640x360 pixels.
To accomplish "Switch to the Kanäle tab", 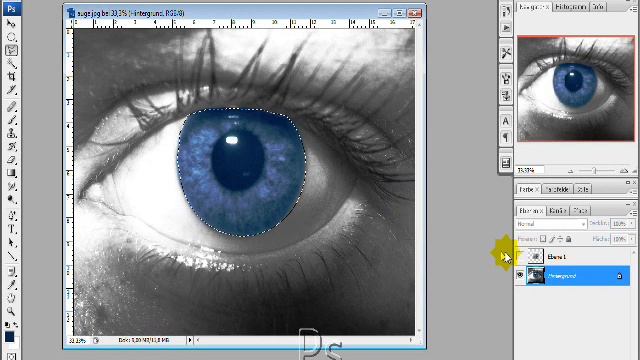I will (x=557, y=211).
